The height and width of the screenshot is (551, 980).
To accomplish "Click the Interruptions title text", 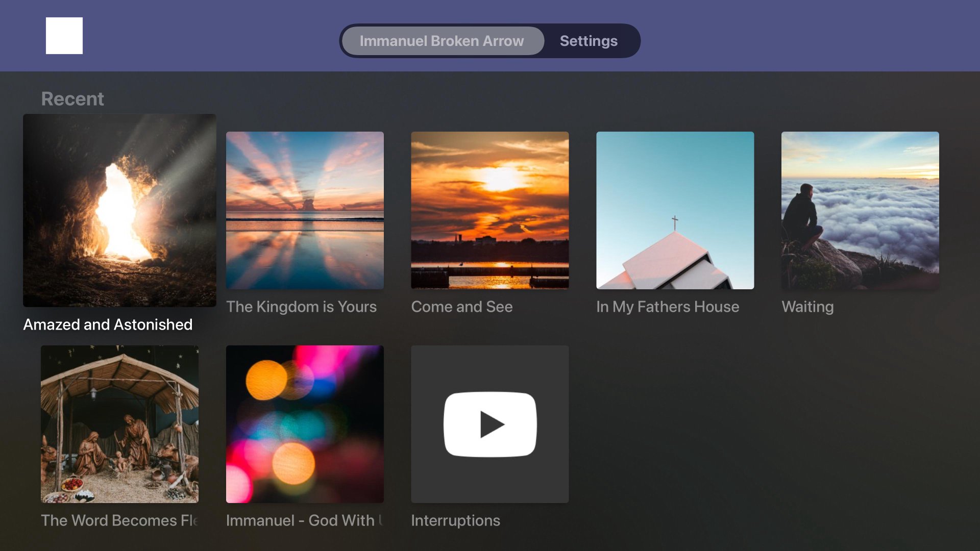I will click(455, 520).
